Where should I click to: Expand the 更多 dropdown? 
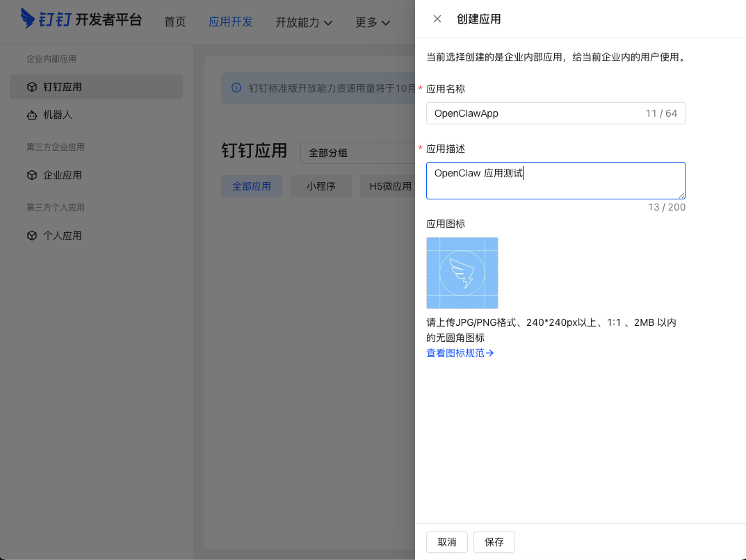(372, 22)
